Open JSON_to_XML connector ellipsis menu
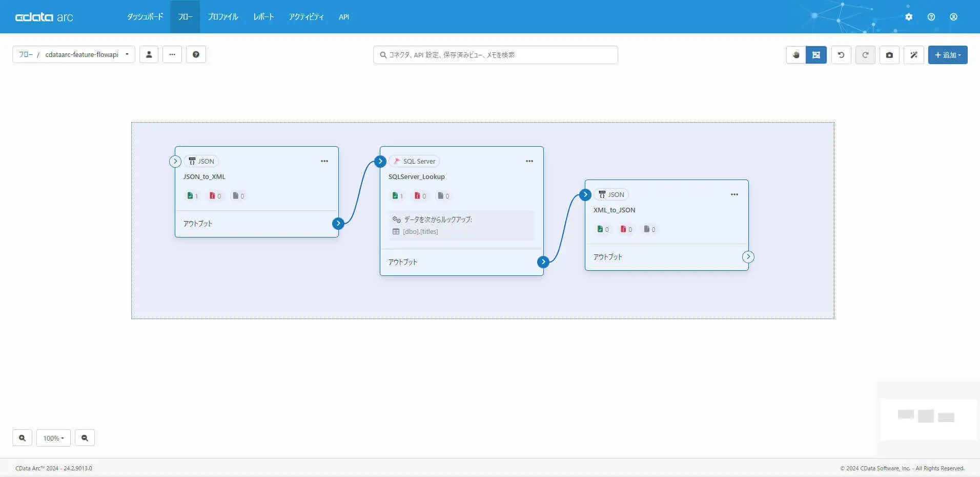This screenshot has width=980, height=477. pyautogui.click(x=324, y=161)
